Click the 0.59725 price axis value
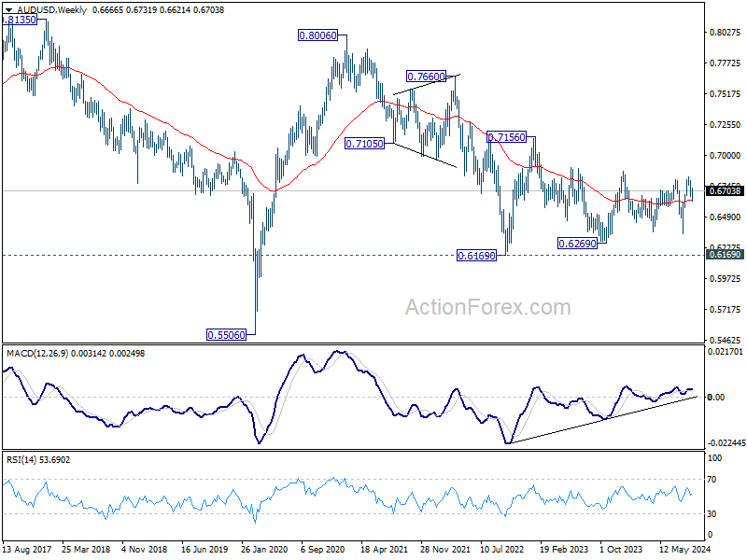The height and width of the screenshot is (560, 747). tap(726, 278)
